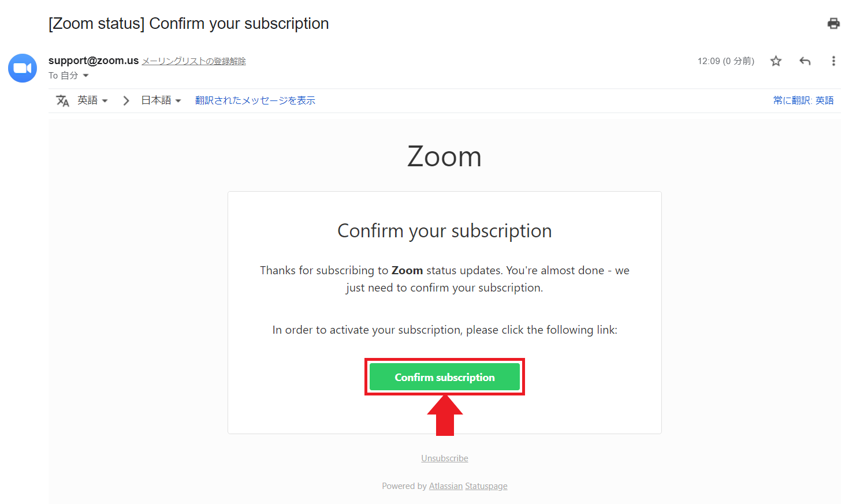Click the 常に翻訳: 英語 link
Screen dimensions: 845x504
point(803,100)
